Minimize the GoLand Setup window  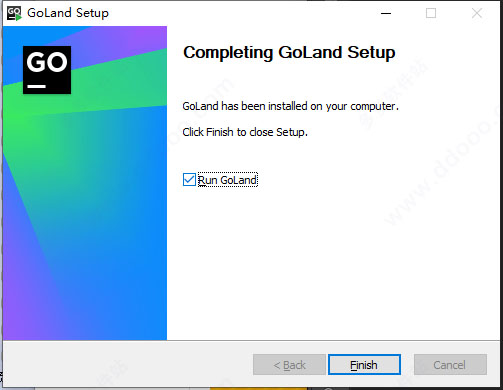pyautogui.click(x=386, y=13)
